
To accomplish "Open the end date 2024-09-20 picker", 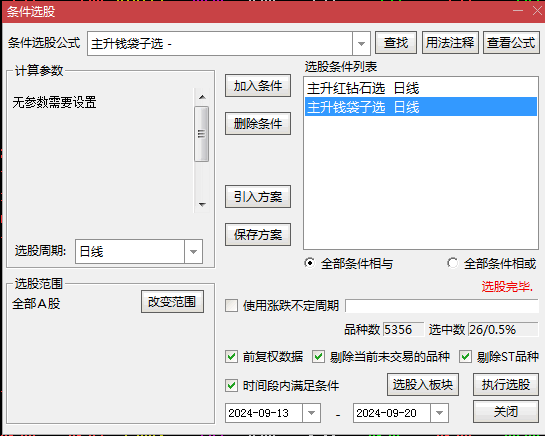I will (x=439, y=413).
